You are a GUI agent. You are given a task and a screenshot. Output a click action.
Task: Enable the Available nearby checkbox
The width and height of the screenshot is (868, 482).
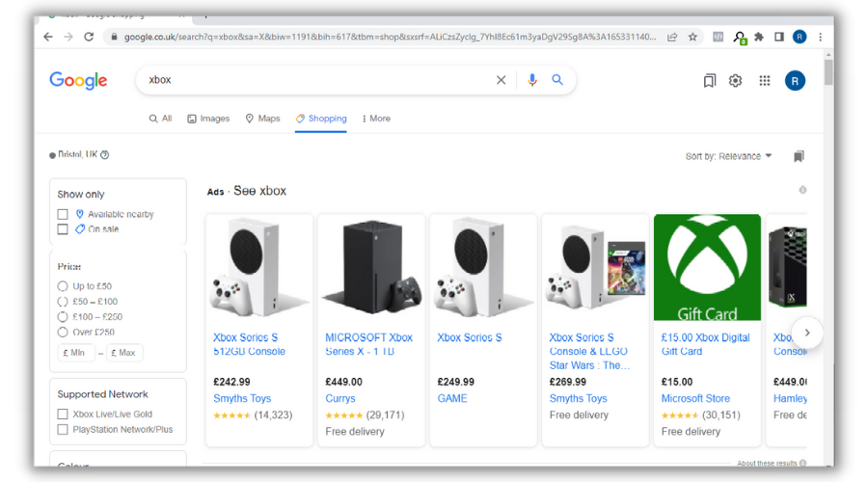point(63,214)
